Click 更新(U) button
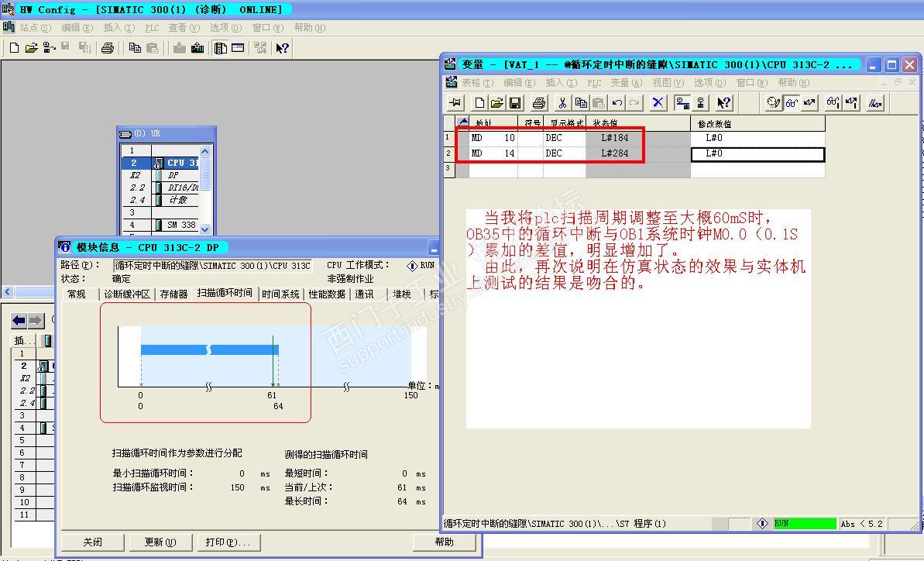The height and width of the screenshot is (561, 924). point(160,542)
